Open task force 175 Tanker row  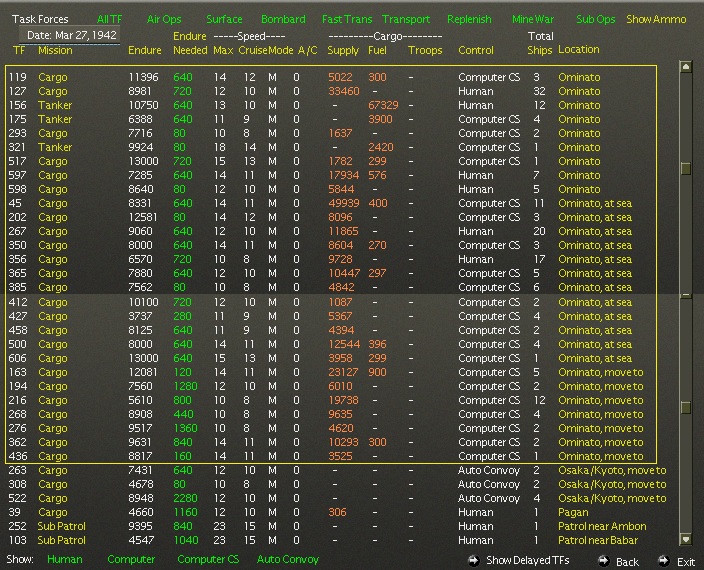[x=331, y=119]
